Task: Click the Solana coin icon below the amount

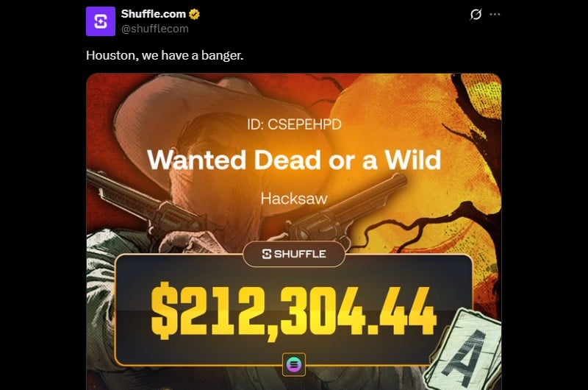Action: [293, 364]
